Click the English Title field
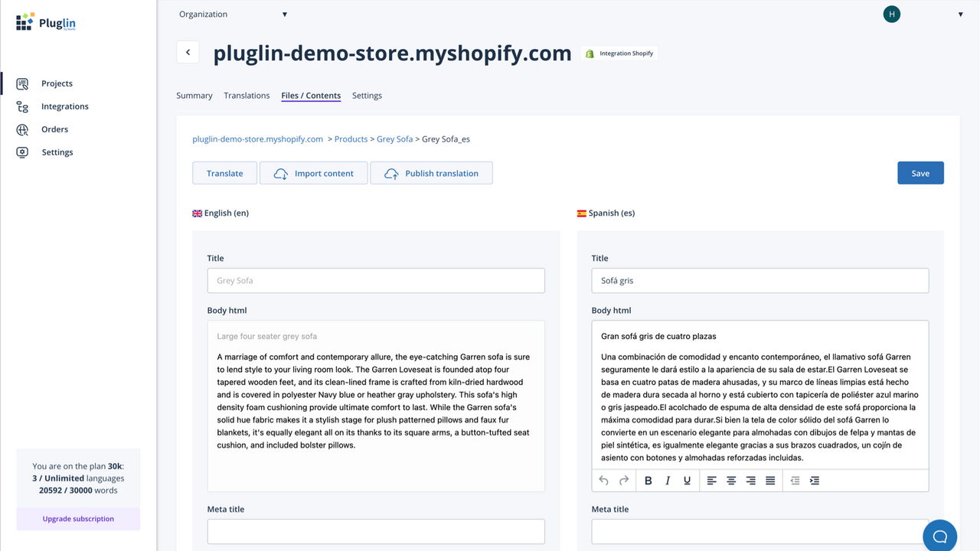Viewport: 980px width, 551px height. point(376,280)
